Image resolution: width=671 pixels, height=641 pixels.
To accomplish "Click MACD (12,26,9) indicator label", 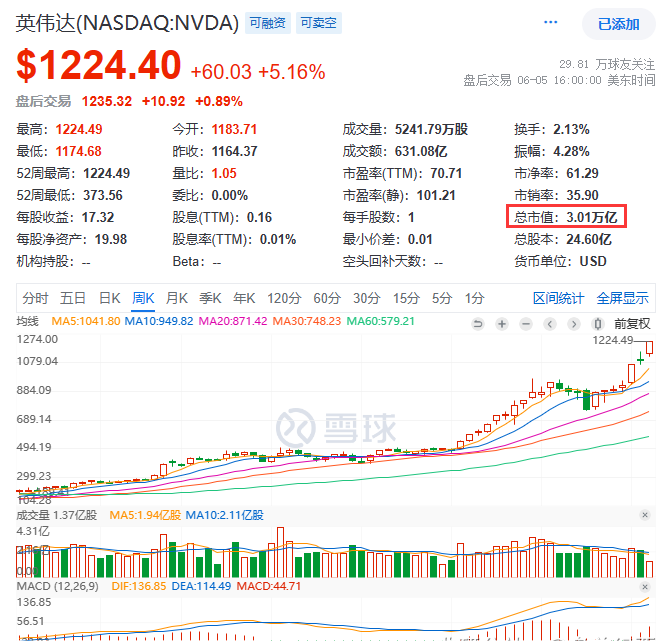I will (x=57, y=586).
